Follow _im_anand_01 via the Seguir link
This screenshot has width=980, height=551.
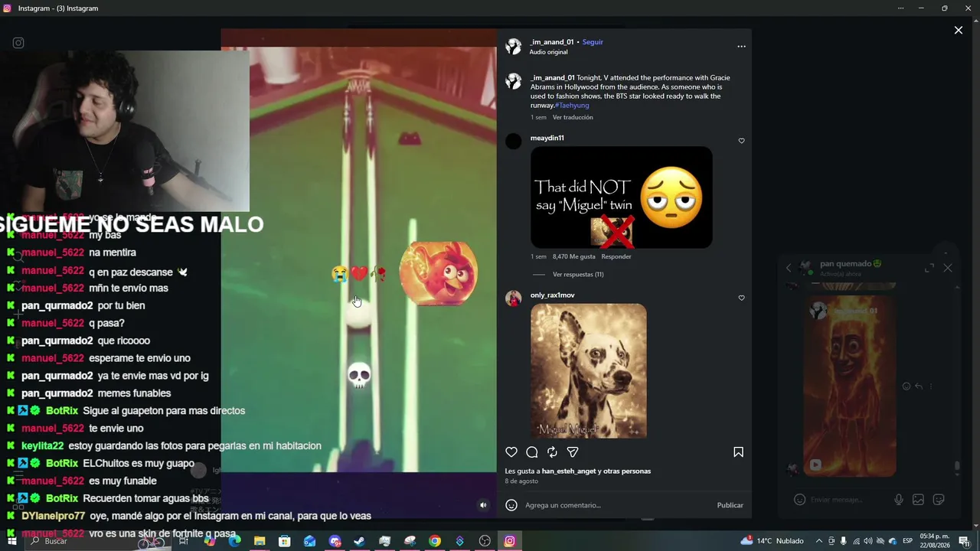(x=593, y=42)
